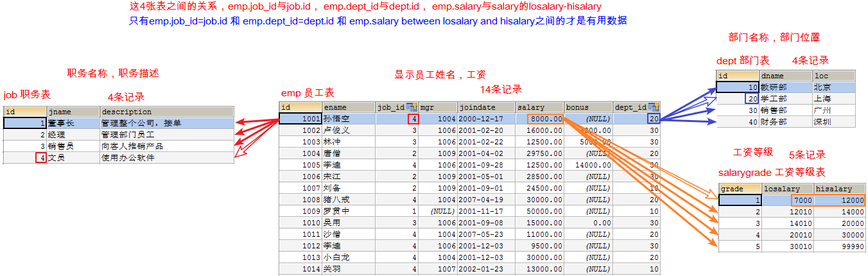This screenshot has width=868, height=276.
Task: Select the joindate column header
Action: pyautogui.click(x=485, y=107)
